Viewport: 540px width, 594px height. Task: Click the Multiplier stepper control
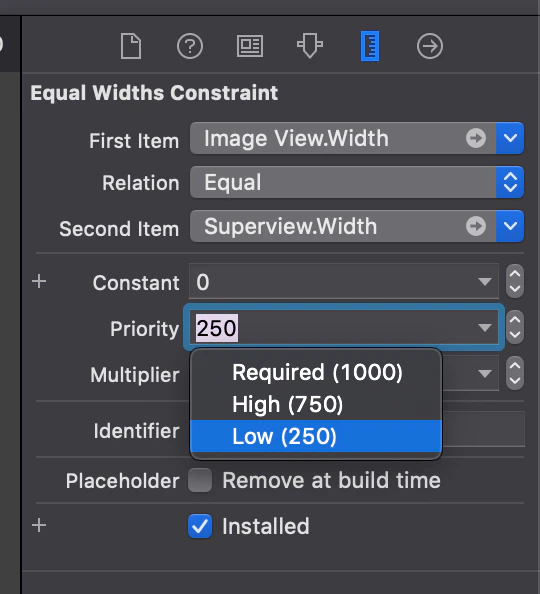coord(515,374)
